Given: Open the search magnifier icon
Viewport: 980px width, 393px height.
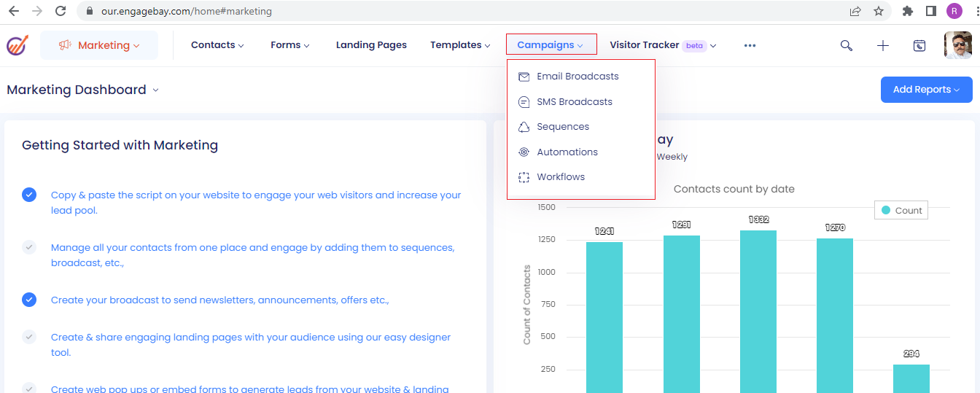Looking at the screenshot, I should pyautogui.click(x=847, y=45).
